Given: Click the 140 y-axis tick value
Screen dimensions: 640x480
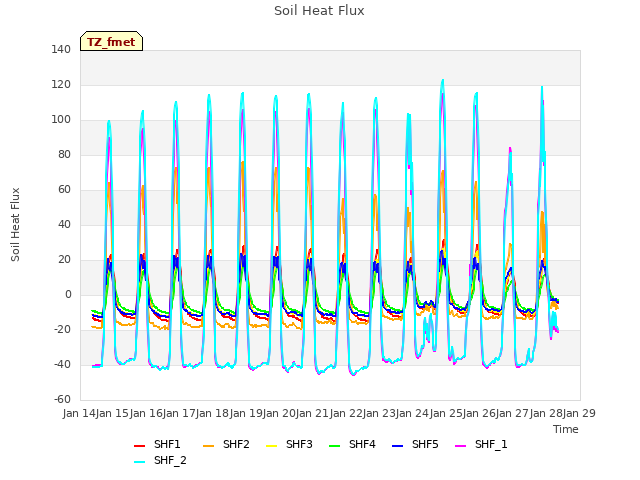Looking at the screenshot, I should coord(61,50).
